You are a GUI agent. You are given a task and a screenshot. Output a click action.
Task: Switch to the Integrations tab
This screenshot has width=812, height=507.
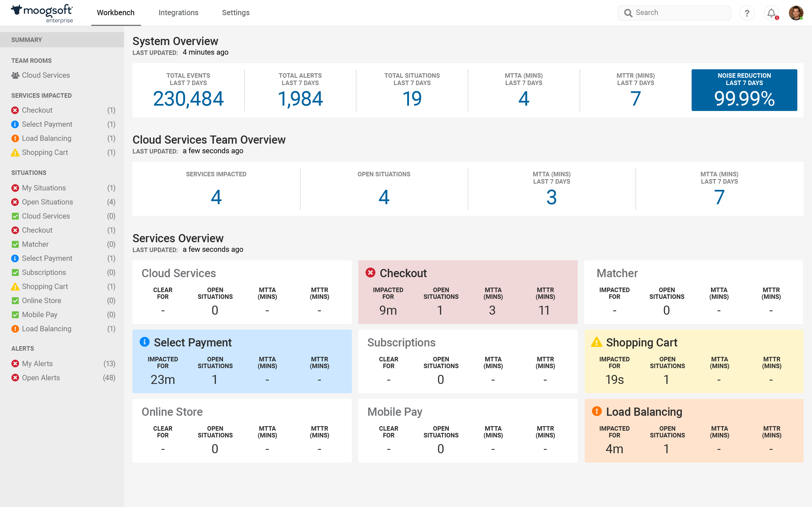pyautogui.click(x=178, y=13)
